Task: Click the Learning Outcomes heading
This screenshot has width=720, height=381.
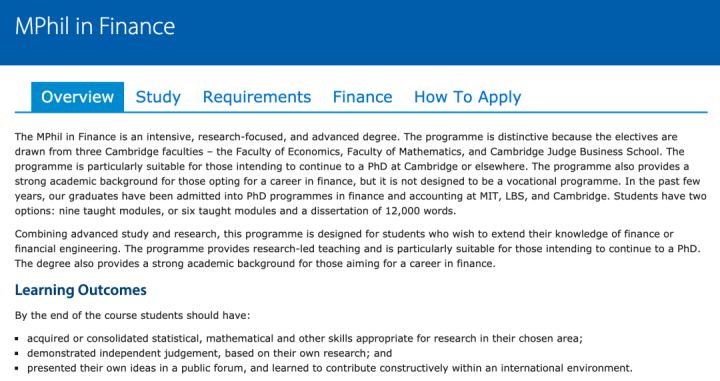Action: click(80, 290)
